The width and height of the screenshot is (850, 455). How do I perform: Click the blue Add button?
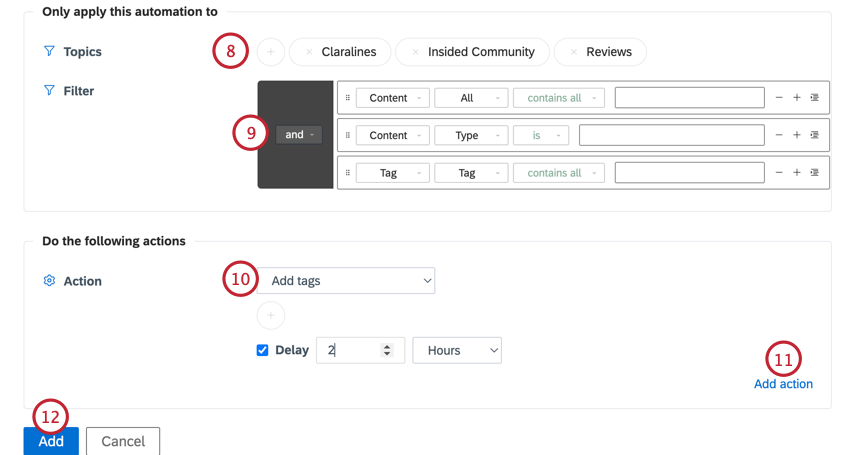pos(51,441)
